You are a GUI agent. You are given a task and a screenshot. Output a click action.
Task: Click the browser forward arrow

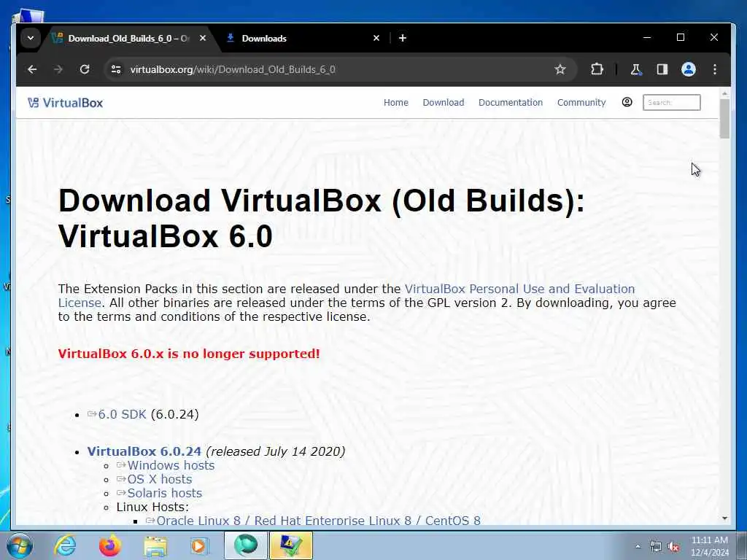coord(58,69)
